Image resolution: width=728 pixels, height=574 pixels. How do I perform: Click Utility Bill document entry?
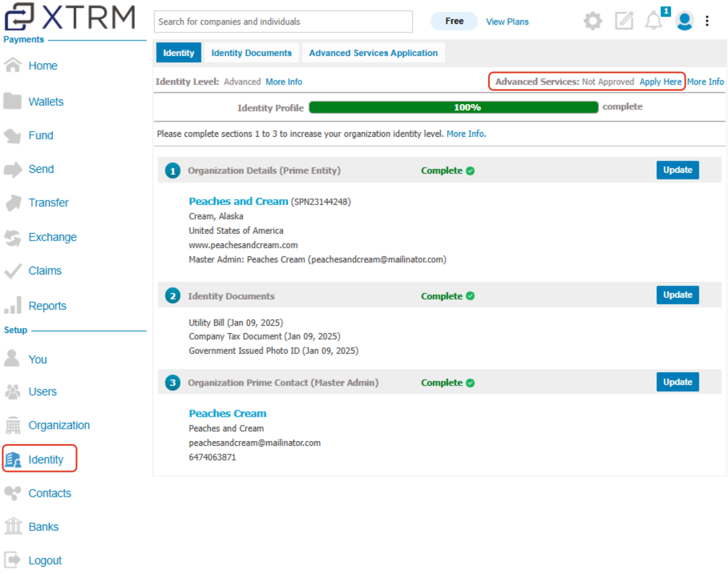point(236,323)
